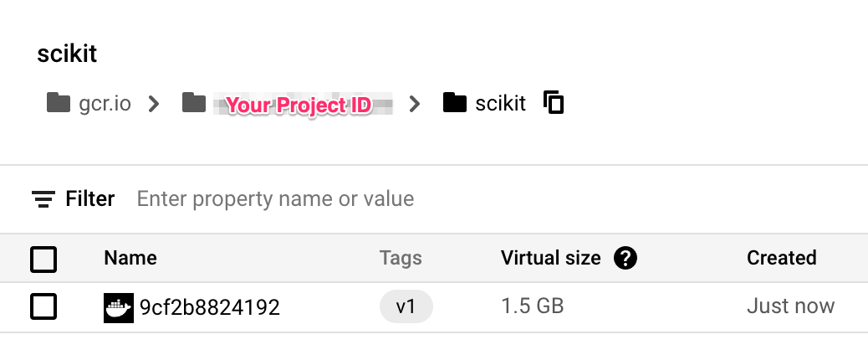Open the Your Project ID breadcrumb
The height and width of the screenshot is (360, 868).
tap(299, 105)
